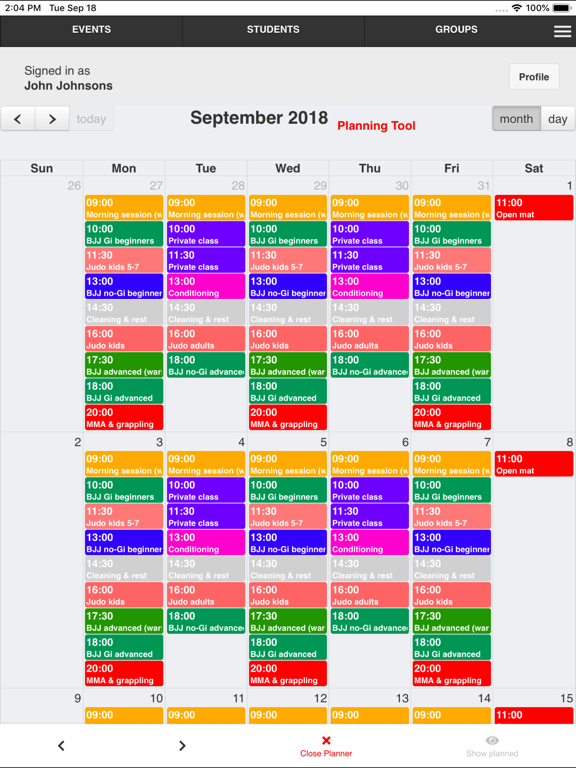
Task: Open Monday 27 Morning session event
Action: pyautogui.click(x=124, y=208)
